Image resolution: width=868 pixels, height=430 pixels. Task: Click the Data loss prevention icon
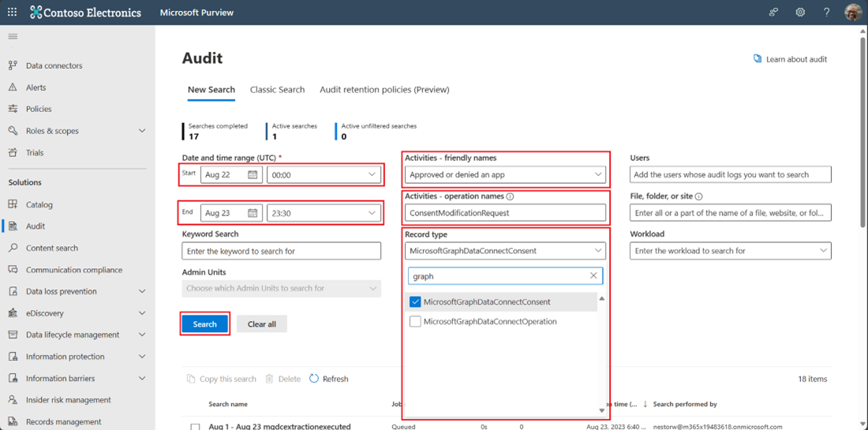13,292
